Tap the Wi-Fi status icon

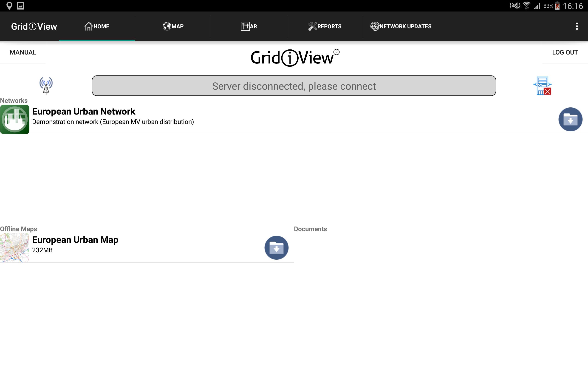pos(526,6)
